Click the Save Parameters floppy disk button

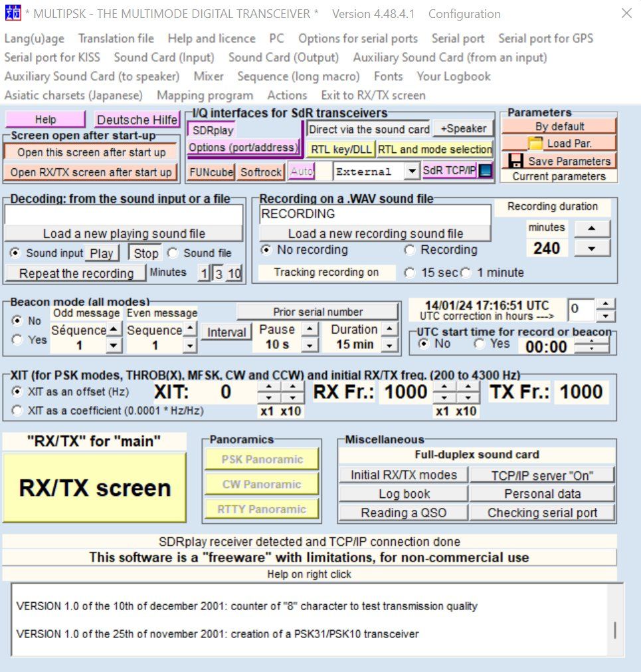pyautogui.click(x=559, y=161)
